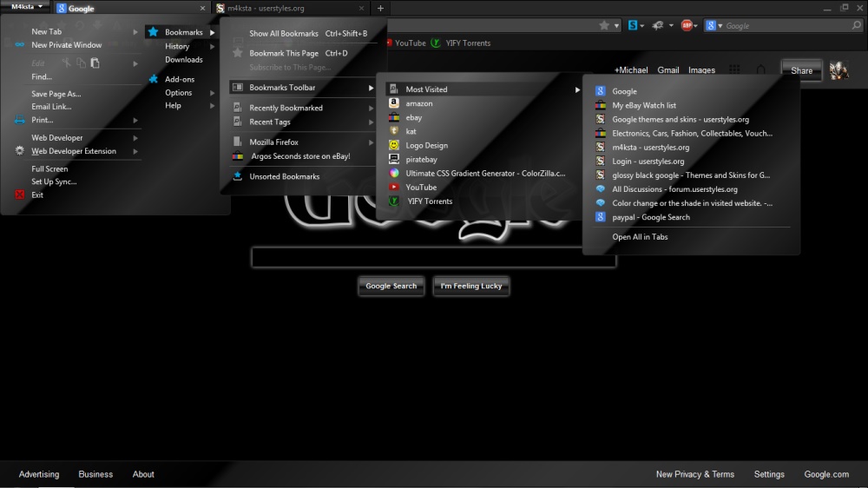This screenshot has height=488, width=868.
Task: Click the Google search input field
Action: coord(433,258)
